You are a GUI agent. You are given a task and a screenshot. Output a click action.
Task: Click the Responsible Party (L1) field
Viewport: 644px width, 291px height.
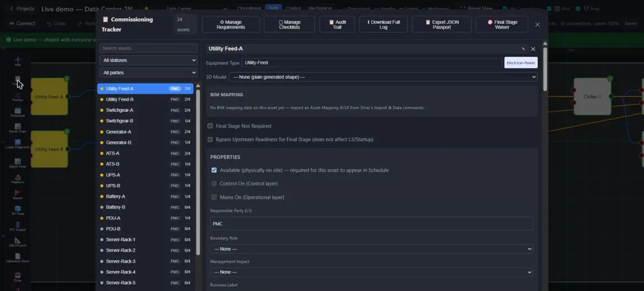coord(371,223)
